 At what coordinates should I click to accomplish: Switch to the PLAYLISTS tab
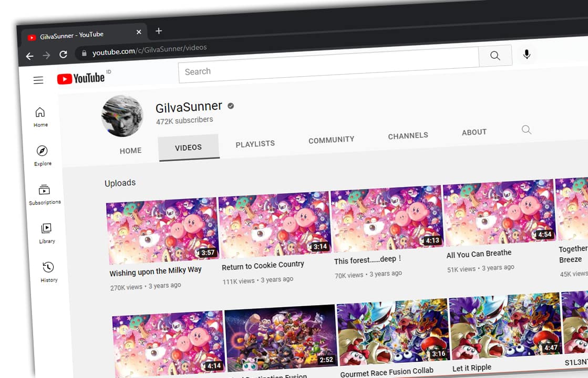pos(255,143)
